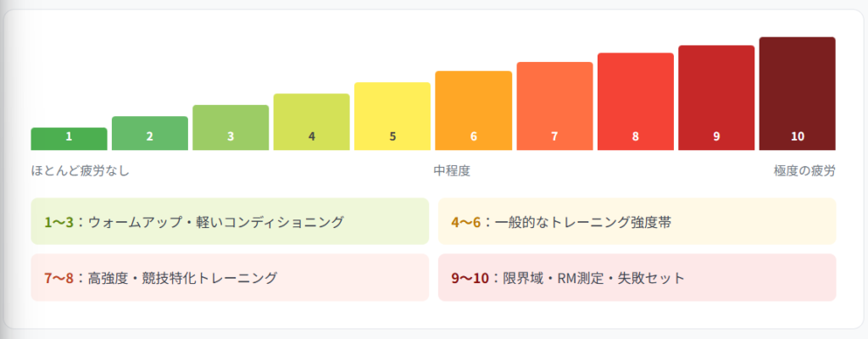Pick the yellow bar numbered 5
The image size is (868, 339).
392,116
